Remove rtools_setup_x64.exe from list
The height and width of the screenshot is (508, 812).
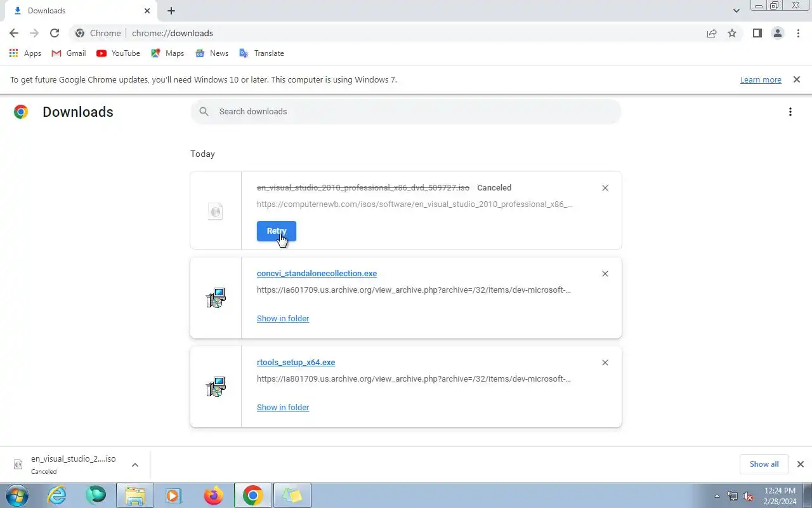coord(605,363)
